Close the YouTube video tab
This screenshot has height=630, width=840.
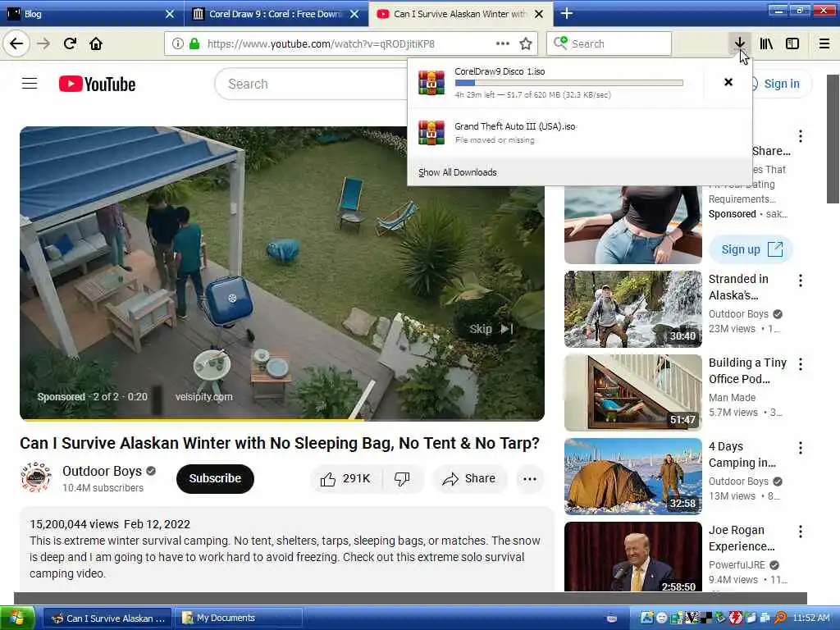(540, 14)
